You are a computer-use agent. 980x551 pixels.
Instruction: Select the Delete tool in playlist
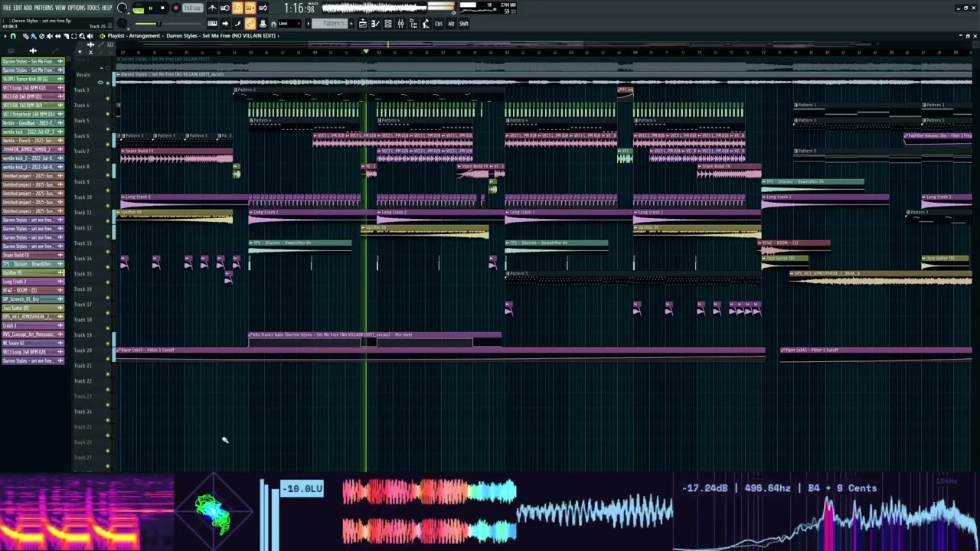(41, 36)
